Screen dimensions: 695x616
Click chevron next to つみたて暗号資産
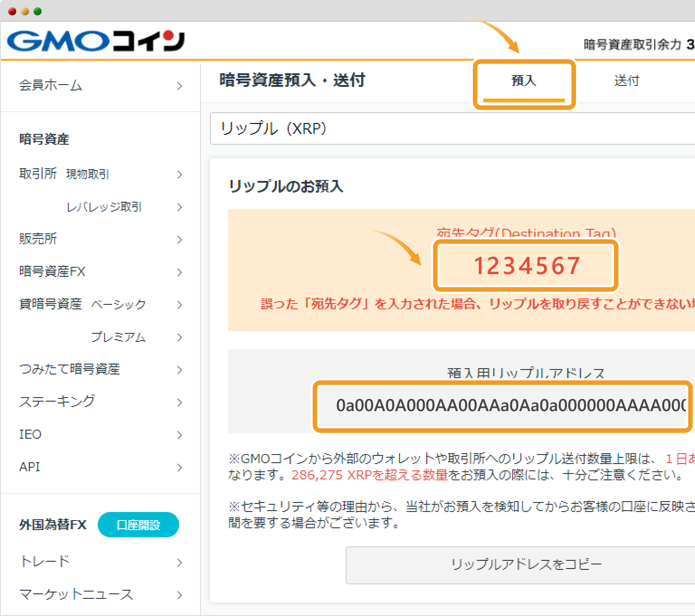pyautogui.click(x=180, y=370)
